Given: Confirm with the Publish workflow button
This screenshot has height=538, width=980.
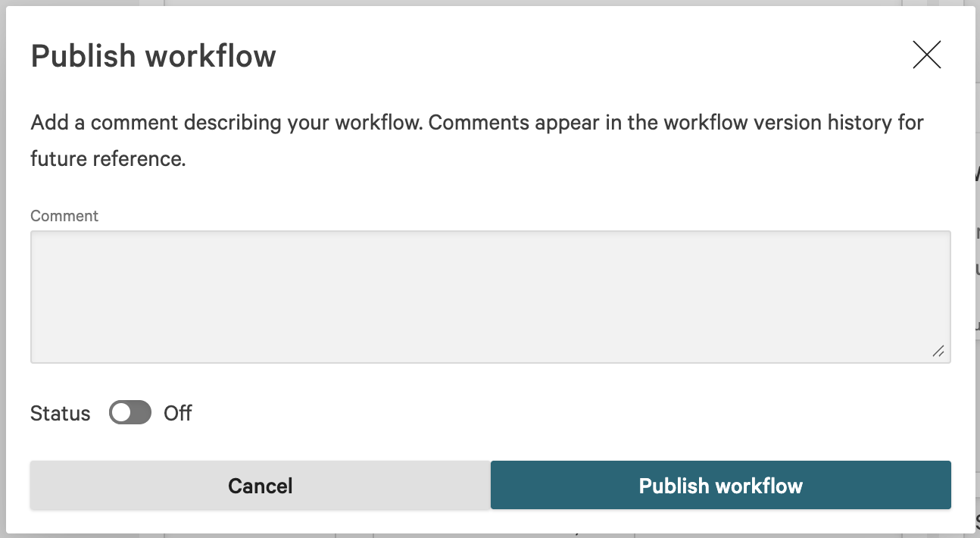Looking at the screenshot, I should tap(720, 485).
